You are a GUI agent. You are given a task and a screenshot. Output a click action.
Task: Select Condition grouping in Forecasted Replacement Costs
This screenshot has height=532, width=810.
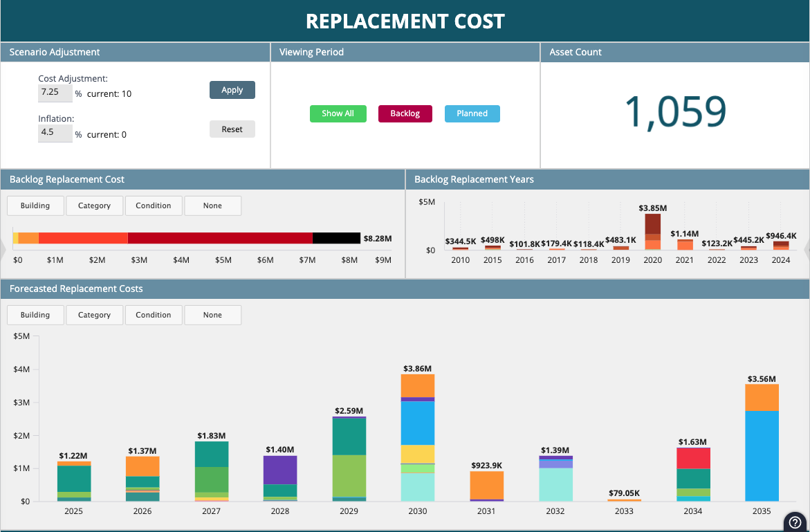click(154, 315)
